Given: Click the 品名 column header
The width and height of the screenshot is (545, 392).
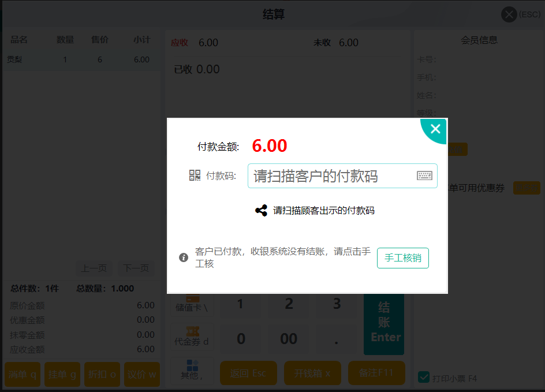Looking at the screenshot, I should click(19, 40).
